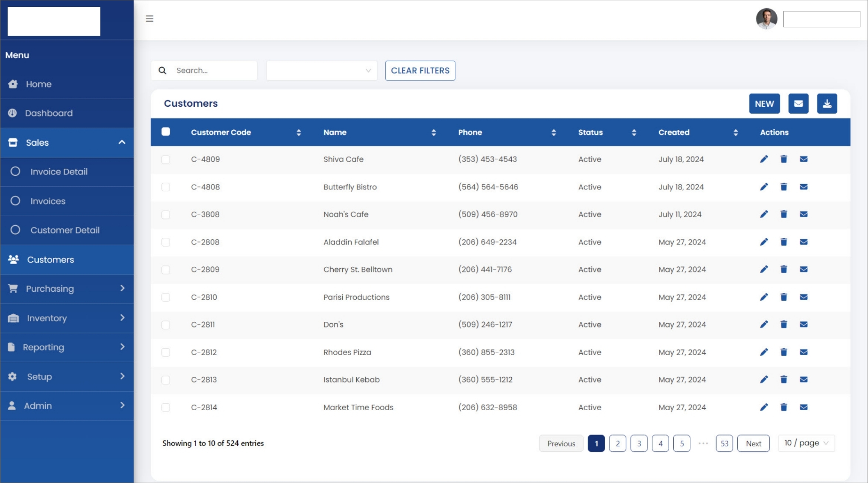Email the Istanbul Kebab customer
Viewport: 868px width, 483px height.
(x=804, y=380)
